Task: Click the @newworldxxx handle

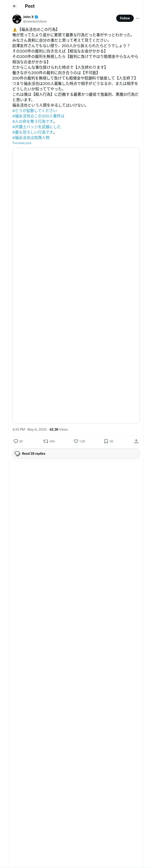Action: coord(35,21)
